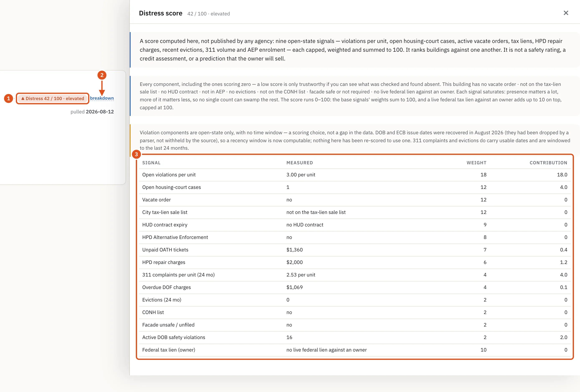
Task: Click 'Facade unsafe / unfiled' row label
Action: [x=168, y=325]
